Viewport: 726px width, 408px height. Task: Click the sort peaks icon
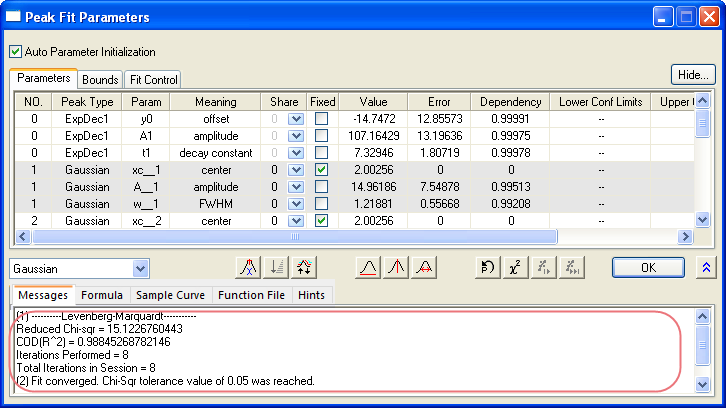(x=277, y=268)
